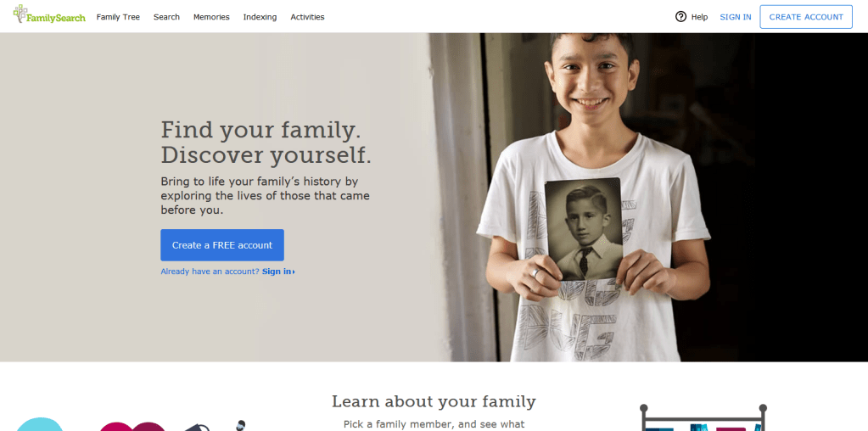The height and width of the screenshot is (431, 868).
Task: Open the Family Tree menu
Action: point(118,17)
